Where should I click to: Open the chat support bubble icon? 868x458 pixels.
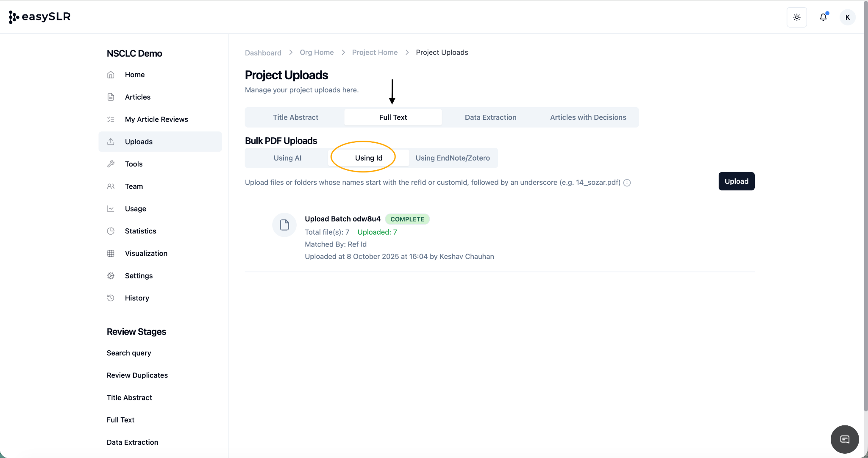tap(844, 439)
